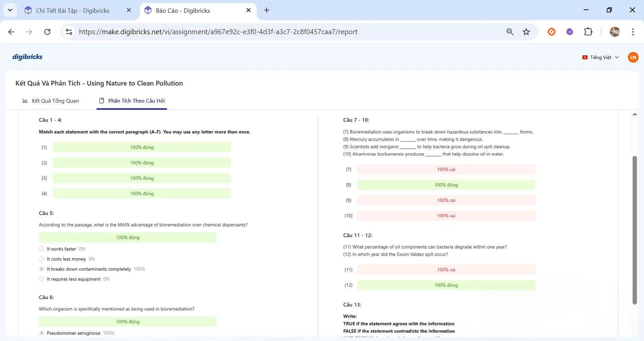Viewport: 644px width, 341px height.
Task: Select the 'It works faster' radio option
Action: tap(42, 249)
